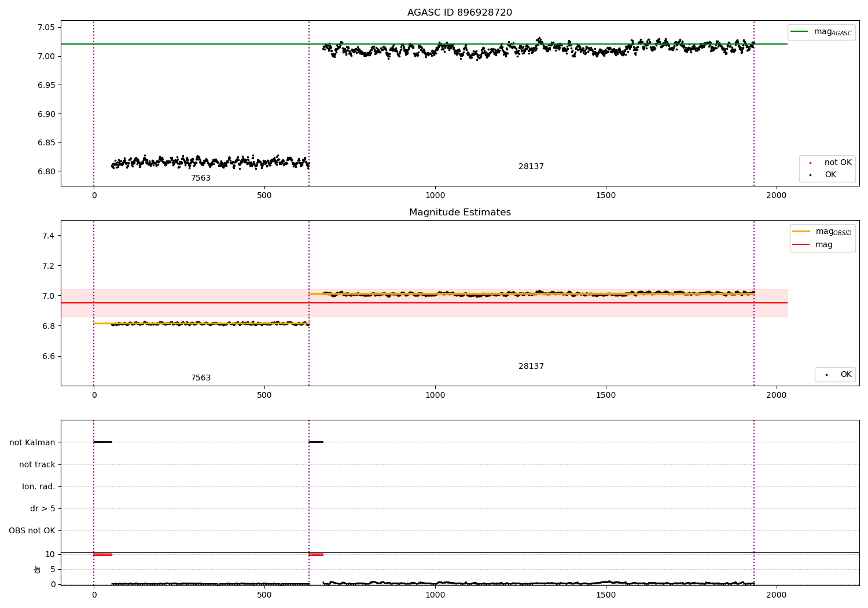Click the 7.4 y-axis tick in middle plot
The image size is (868, 608).
(49, 236)
